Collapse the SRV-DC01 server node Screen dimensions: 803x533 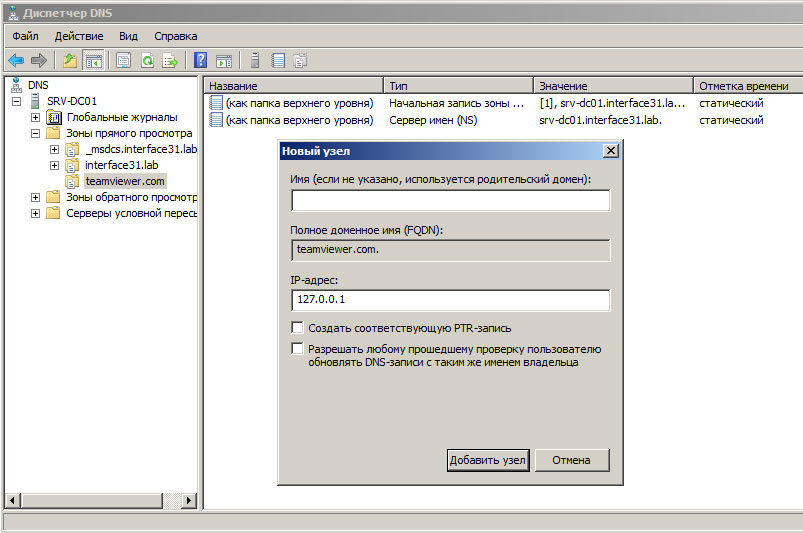17,101
